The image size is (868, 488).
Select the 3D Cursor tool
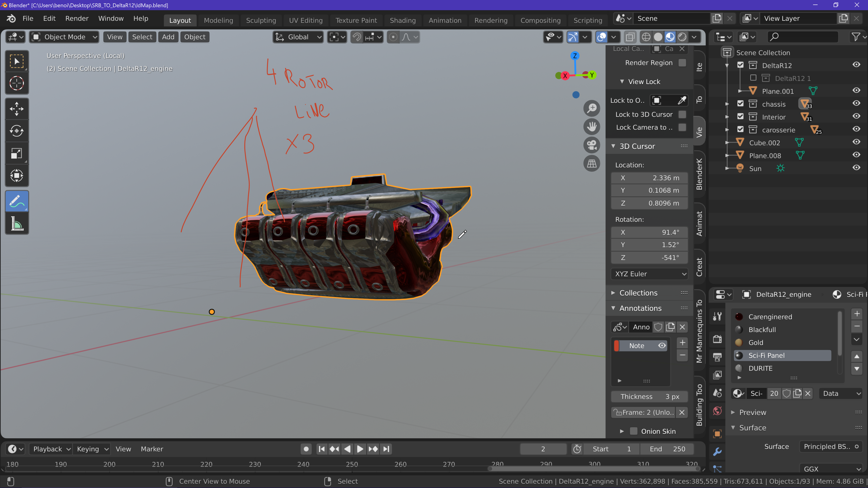click(17, 83)
